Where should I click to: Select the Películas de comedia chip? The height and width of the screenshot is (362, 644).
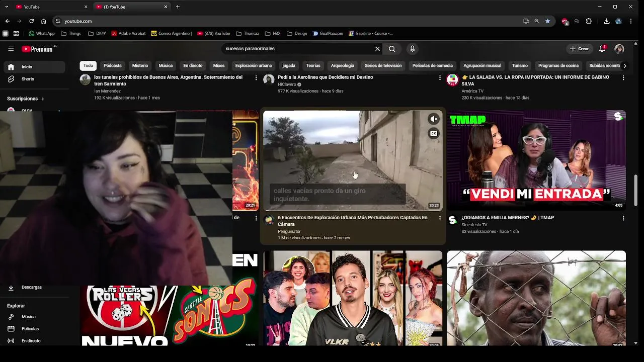433,66
